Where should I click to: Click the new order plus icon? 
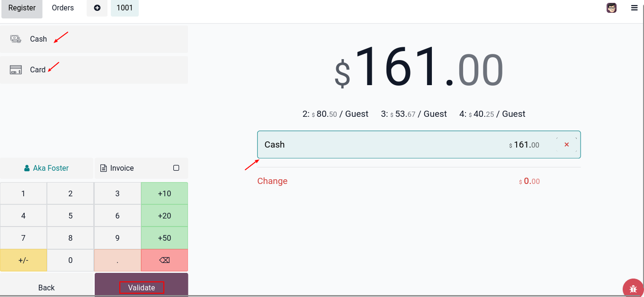pos(97,8)
